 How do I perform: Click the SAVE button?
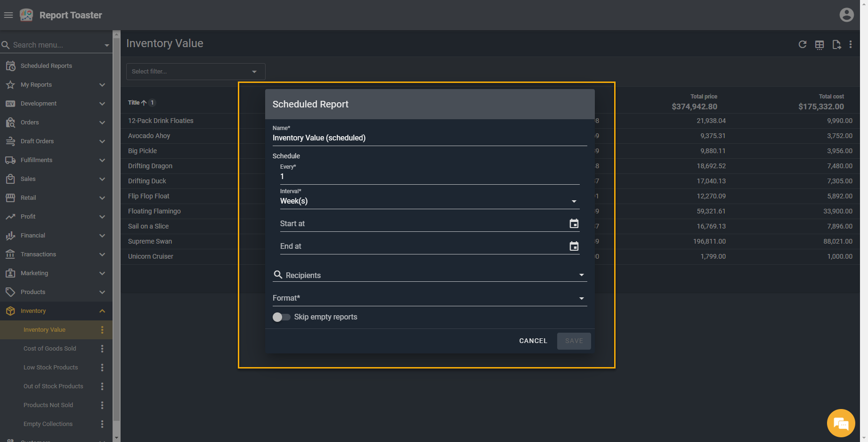coord(574,341)
